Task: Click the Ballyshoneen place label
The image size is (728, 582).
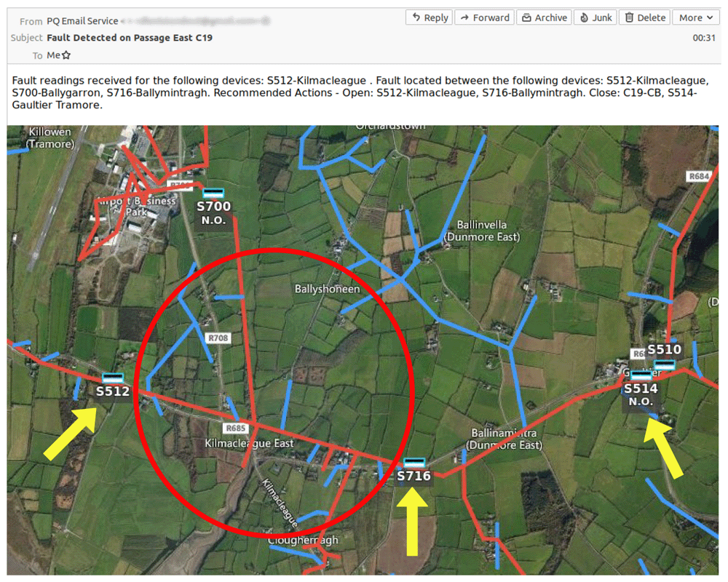Action: 328,289
